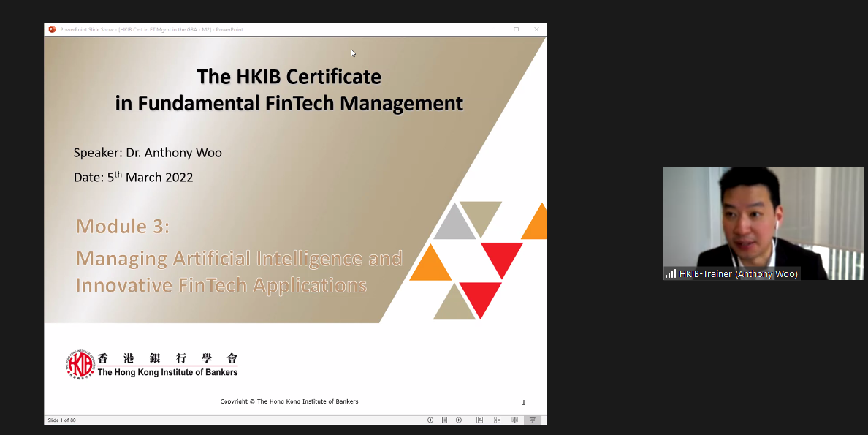Click the 'HKIB-Trainer (Anthony Woo)' name label
Image resolution: width=868 pixels, height=435 pixels.
click(x=739, y=273)
